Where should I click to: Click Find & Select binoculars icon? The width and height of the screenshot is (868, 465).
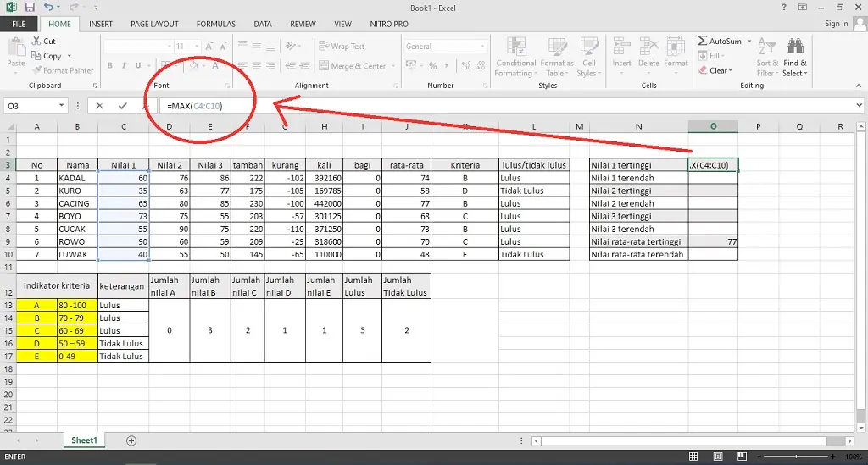794,47
